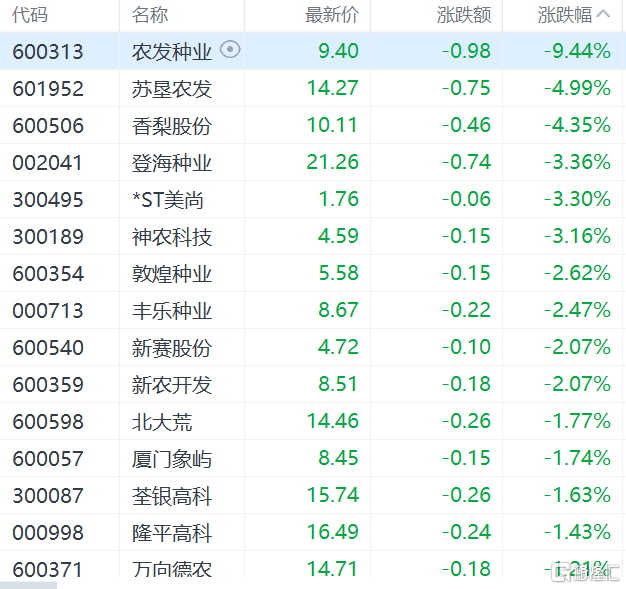Select stock code 600359
Image resolution: width=626 pixels, height=589 pixels.
pos(48,385)
